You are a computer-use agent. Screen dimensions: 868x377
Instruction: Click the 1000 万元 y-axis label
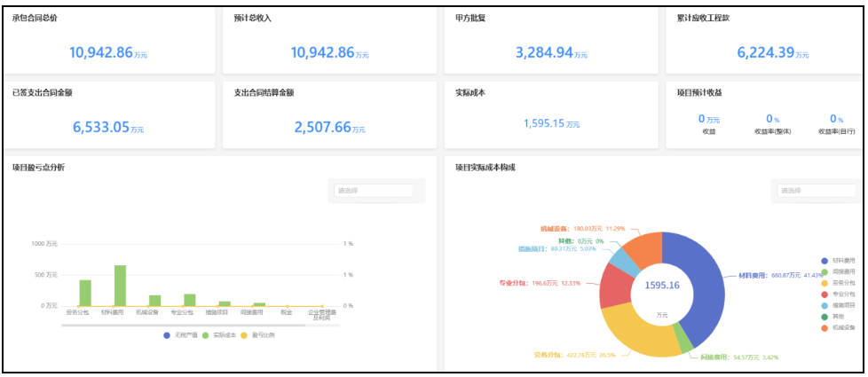point(44,244)
